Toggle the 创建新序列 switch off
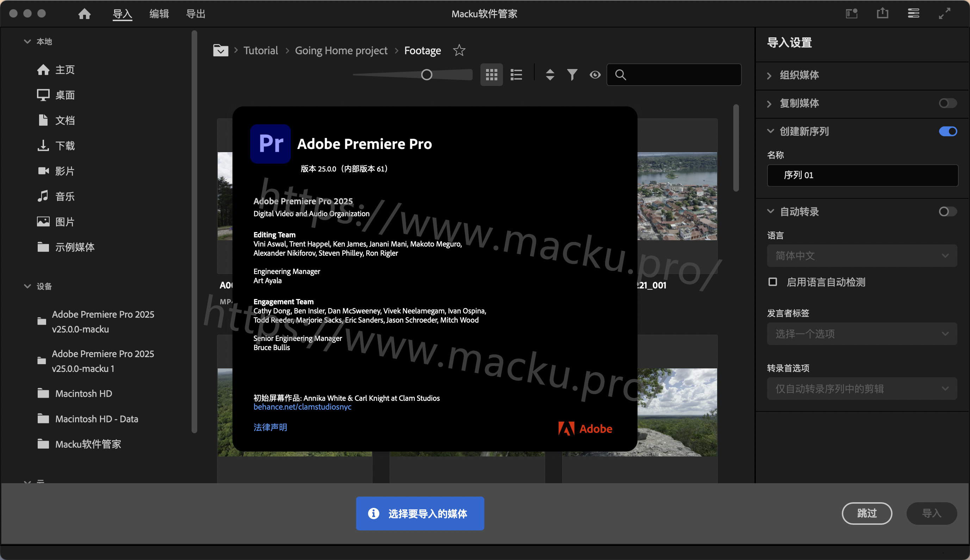The width and height of the screenshot is (970, 560). click(948, 131)
